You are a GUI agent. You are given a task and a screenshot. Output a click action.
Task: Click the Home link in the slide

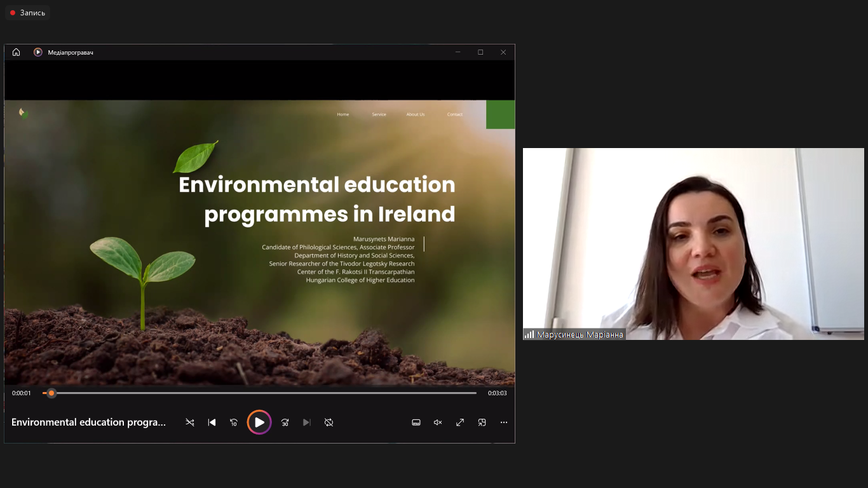[x=343, y=114]
